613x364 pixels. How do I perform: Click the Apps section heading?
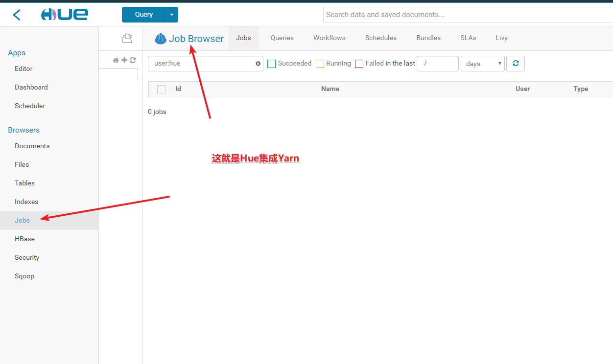pyautogui.click(x=17, y=53)
